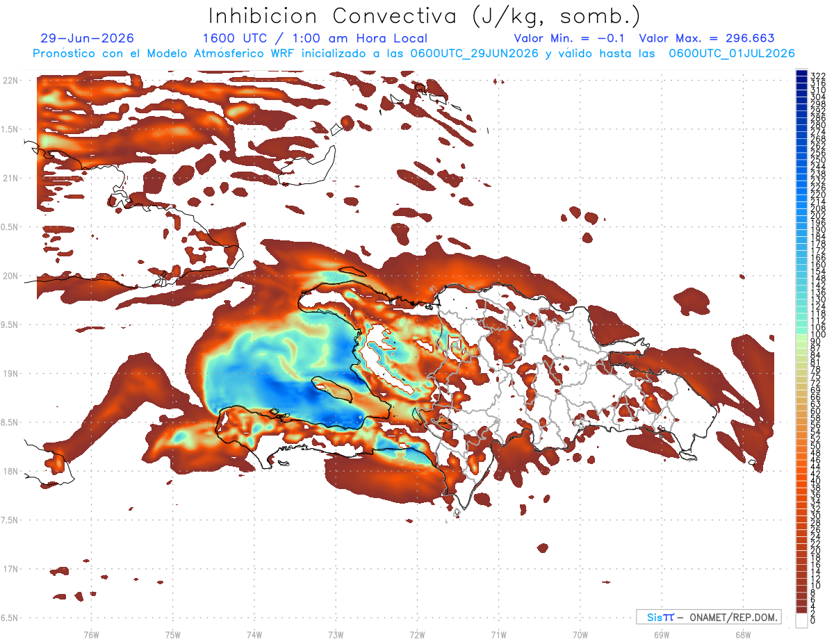Image resolution: width=834 pixels, height=644 pixels.
Task: Click the Pronóstico con el Modelo WRF subtitle line
Action: [x=414, y=53]
